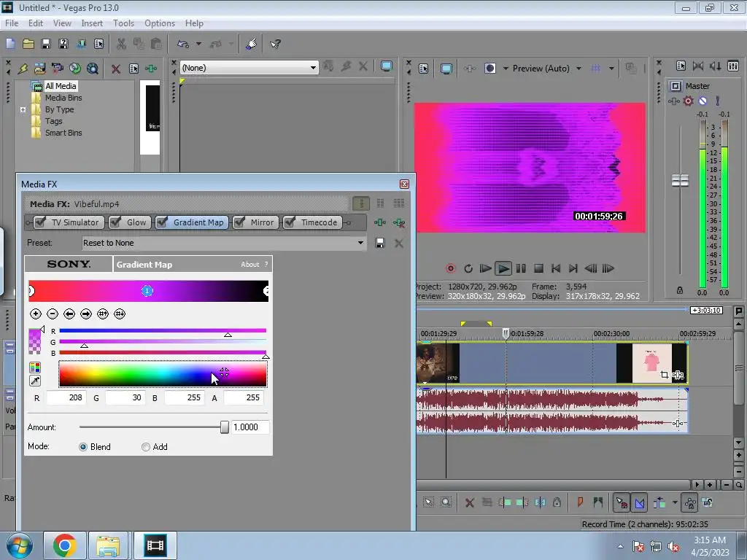
Task: Toggle the Mirror effect checkbox
Action: point(239,222)
